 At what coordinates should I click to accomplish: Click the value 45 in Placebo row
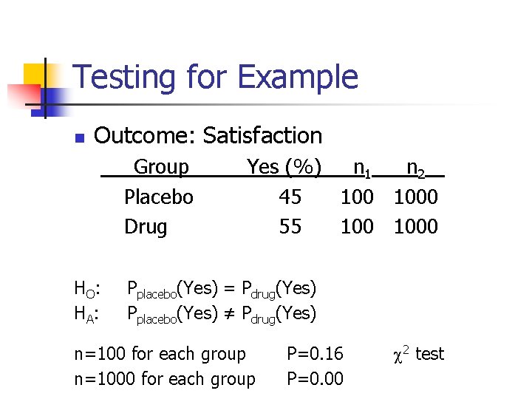pyautogui.click(x=290, y=197)
